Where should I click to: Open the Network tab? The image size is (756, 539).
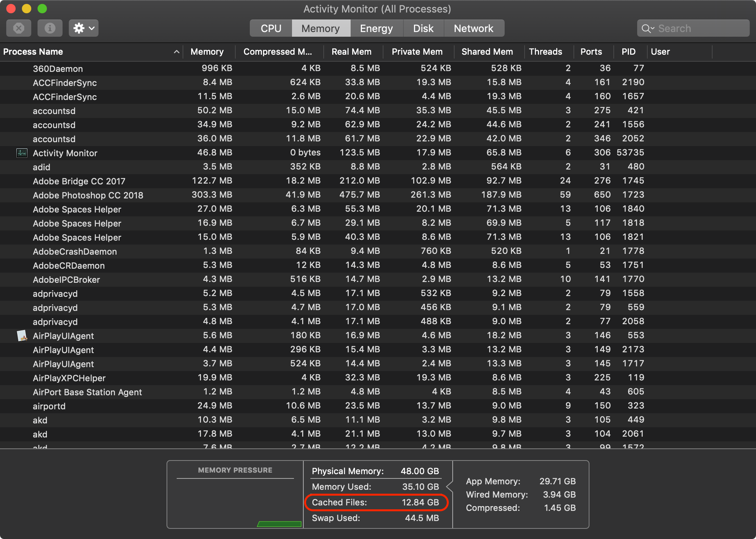(473, 29)
